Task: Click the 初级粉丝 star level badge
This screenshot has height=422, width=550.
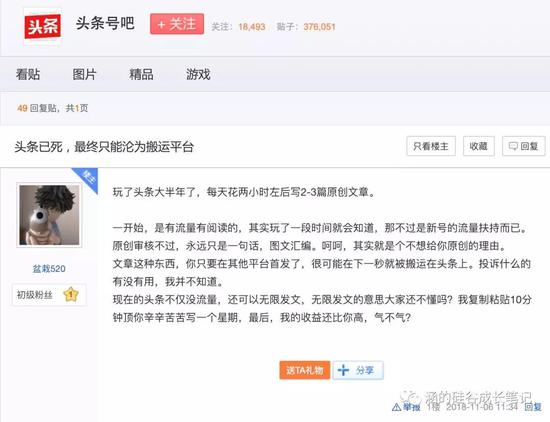Action: pos(49,295)
